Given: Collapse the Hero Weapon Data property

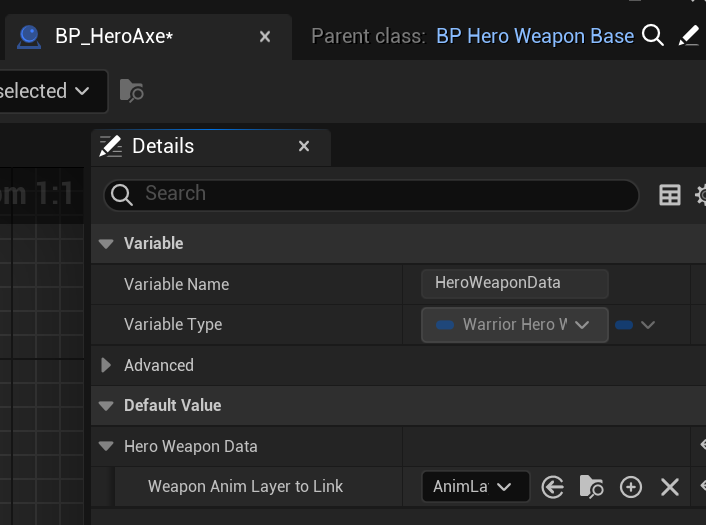Looking at the screenshot, I should (106, 447).
